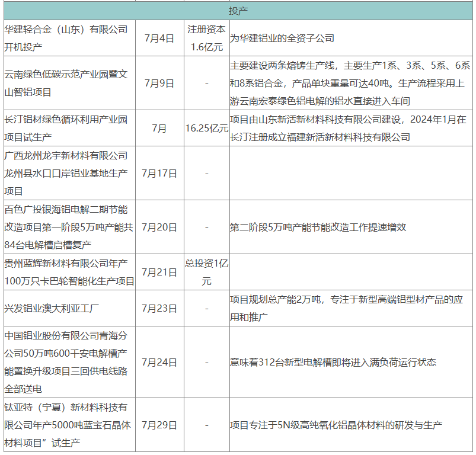The height and width of the screenshot is (455, 476).
Task: Select project 广西龙州龙宇新材料有限公司 row name
Action: 66,173
